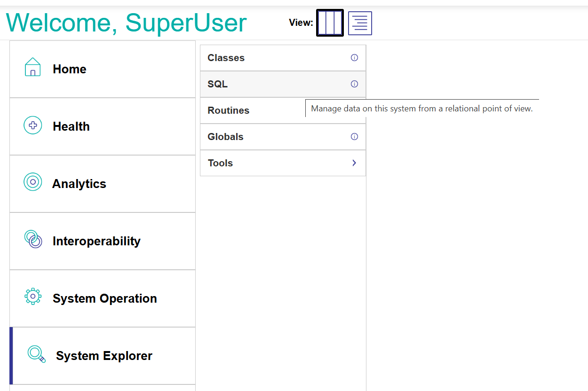Viewport: 588px width, 391px height.
Task: Click the Interoperability overlapping rings icon
Action: click(33, 239)
